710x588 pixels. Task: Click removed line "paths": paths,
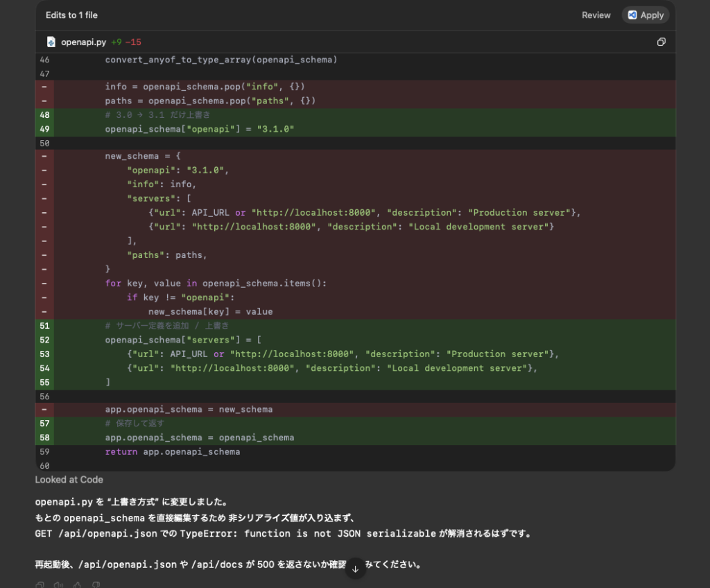tap(167, 255)
